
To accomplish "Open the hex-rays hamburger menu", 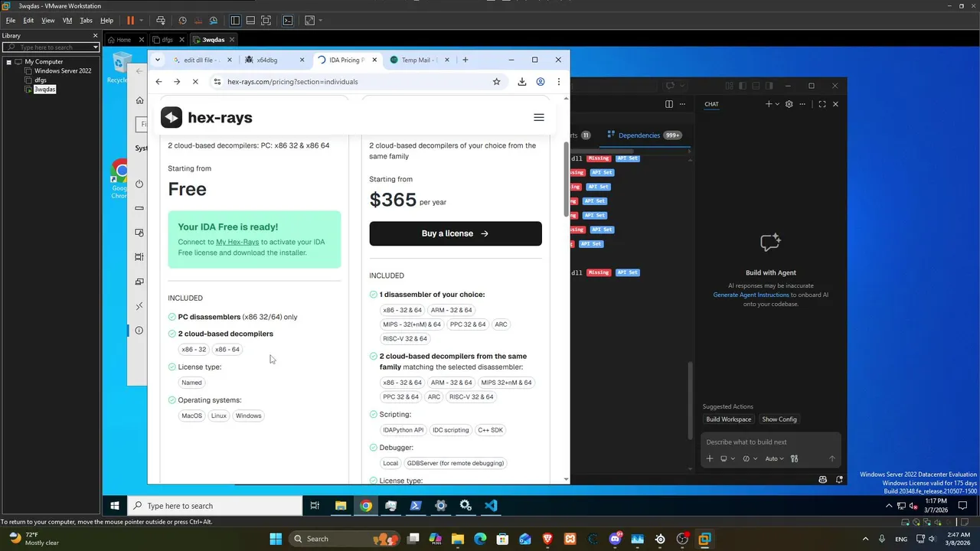I will (x=539, y=117).
